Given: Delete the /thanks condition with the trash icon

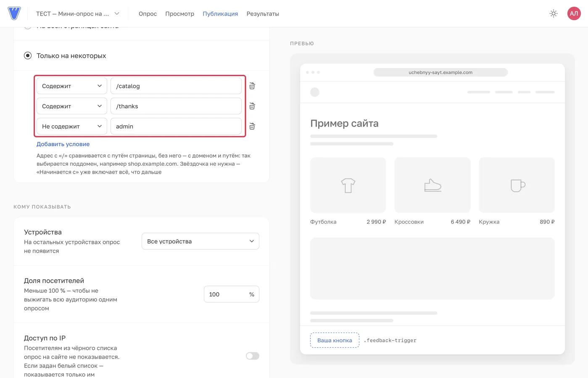Looking at the screenshot, I should (252, 106).
